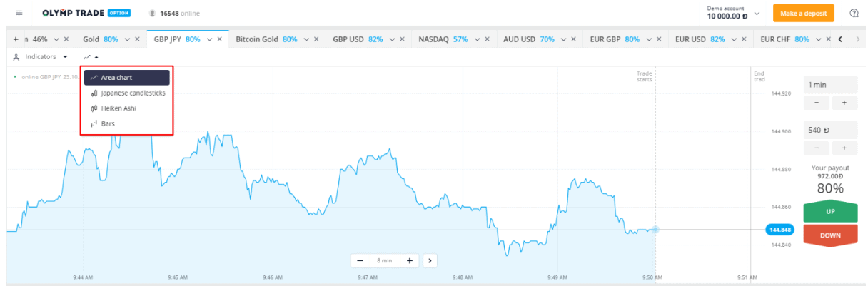Expand Gold tab dropdown chevron
The width and height of the screenshot is (868, 291).
[127, 39]
